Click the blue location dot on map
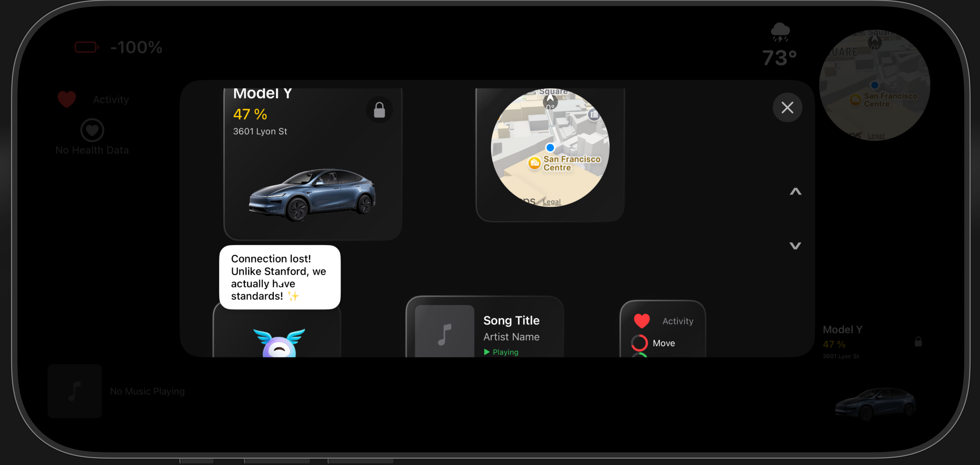The height and width of the screenshot is (465, 980). pyautogui.click(x=550, y=148)
